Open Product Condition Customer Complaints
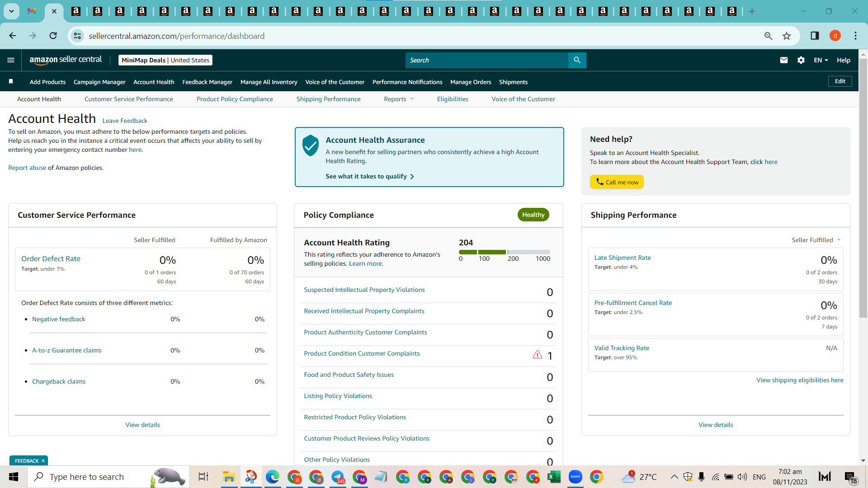The height and width of the screenshot is (488, 868). click(362, 353)
